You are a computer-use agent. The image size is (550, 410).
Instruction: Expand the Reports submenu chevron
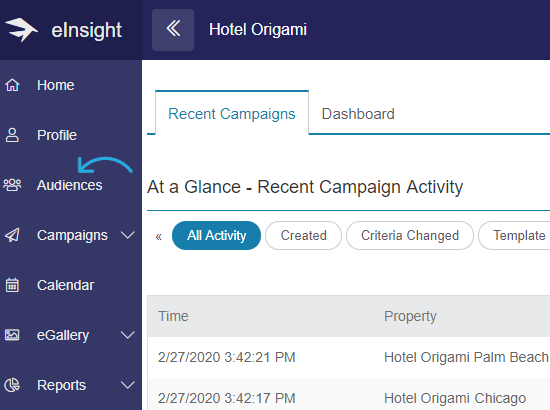pyautogui.click(x=128, y=385)
